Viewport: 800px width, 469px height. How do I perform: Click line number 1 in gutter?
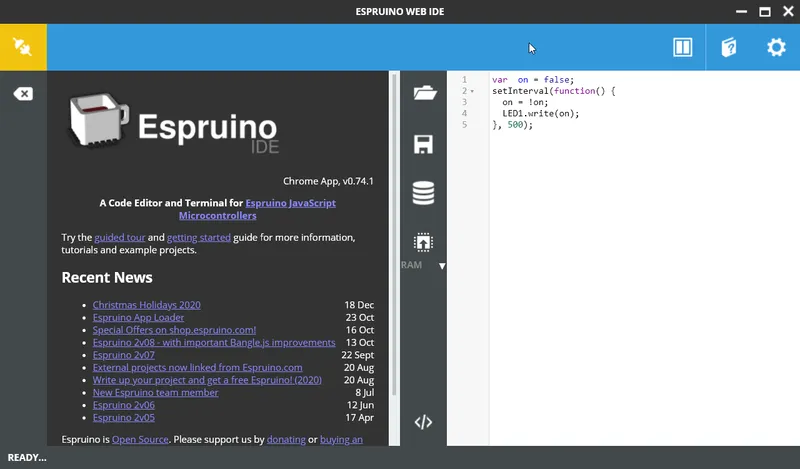[464, 80]
